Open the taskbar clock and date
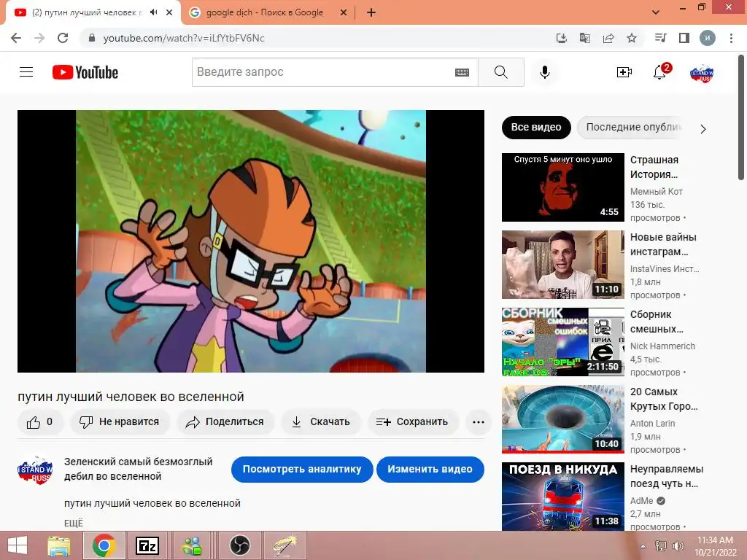 [716, 546]
